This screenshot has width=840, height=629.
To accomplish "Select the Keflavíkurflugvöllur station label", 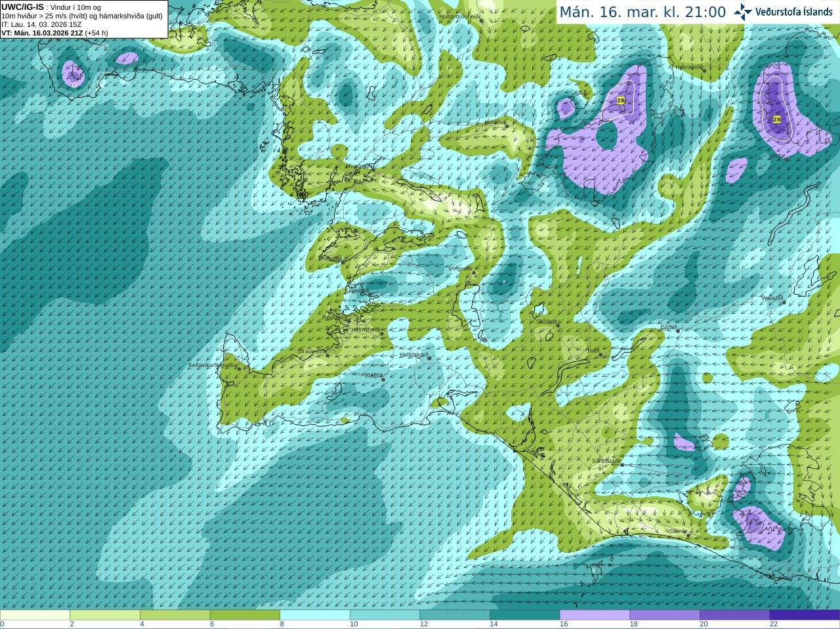I will coord(213,365).
